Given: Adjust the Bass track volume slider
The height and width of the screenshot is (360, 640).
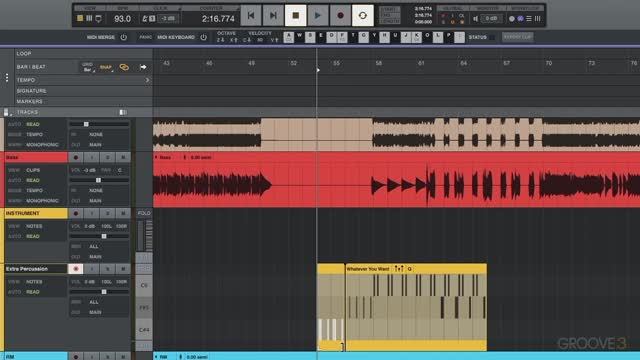Looking at the screenshot, I should [99, 180].
